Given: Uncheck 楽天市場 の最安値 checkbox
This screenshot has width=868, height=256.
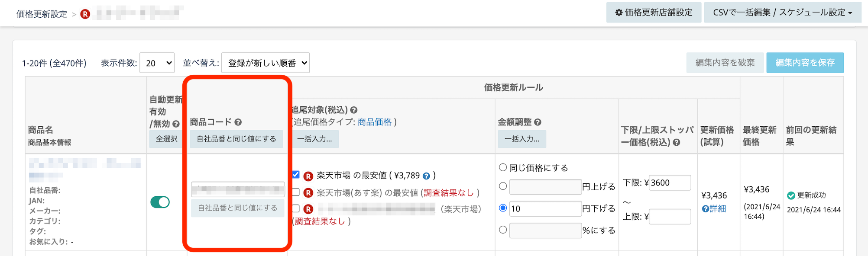Looking at the screenshot, I should coord(296,175).
